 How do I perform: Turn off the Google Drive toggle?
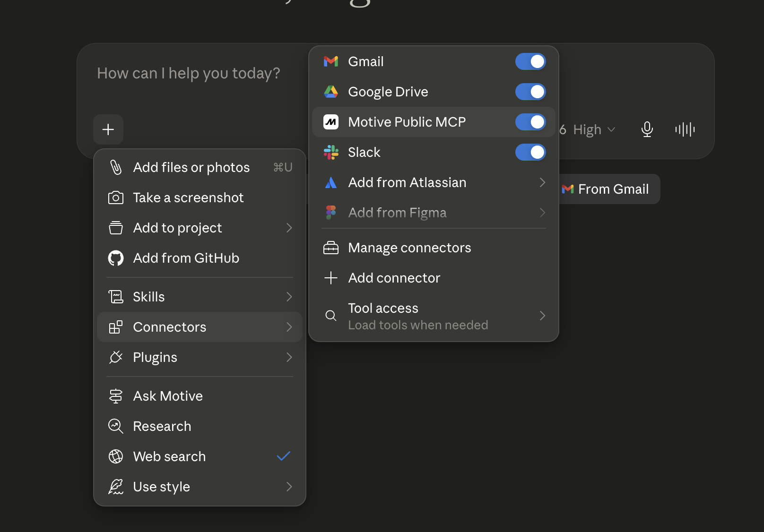pyautogui.click(x=530, y=92)
